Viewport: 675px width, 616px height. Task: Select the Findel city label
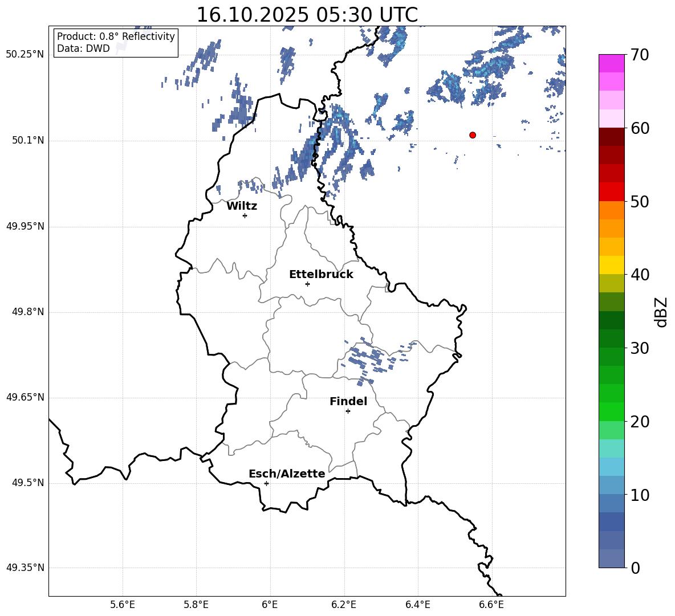click(348, 401)
